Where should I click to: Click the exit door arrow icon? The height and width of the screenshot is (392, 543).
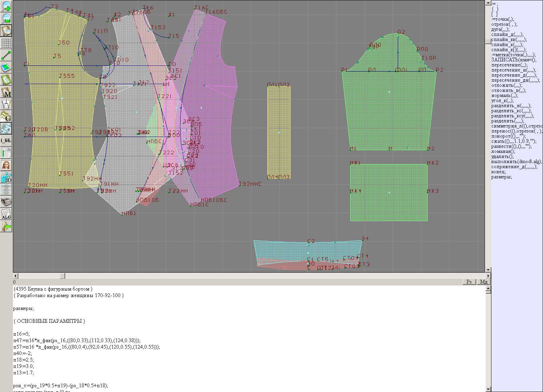tap(6, 226)
